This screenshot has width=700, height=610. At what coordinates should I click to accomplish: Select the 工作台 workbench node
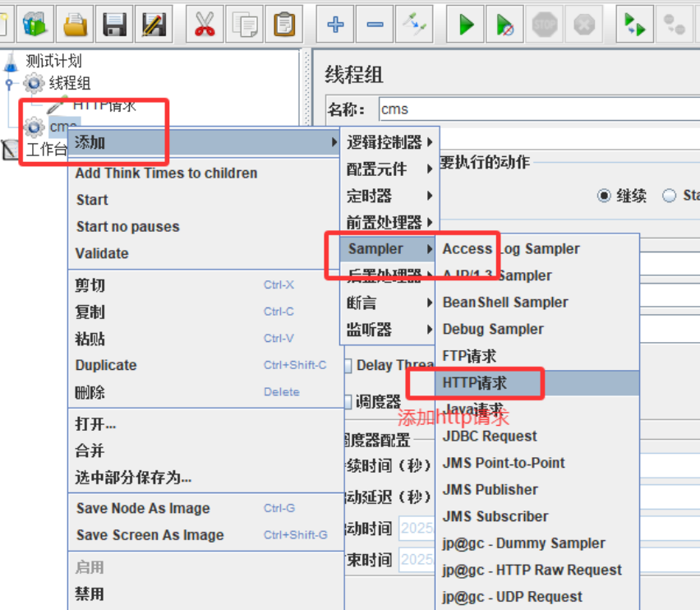click(47, 149)
